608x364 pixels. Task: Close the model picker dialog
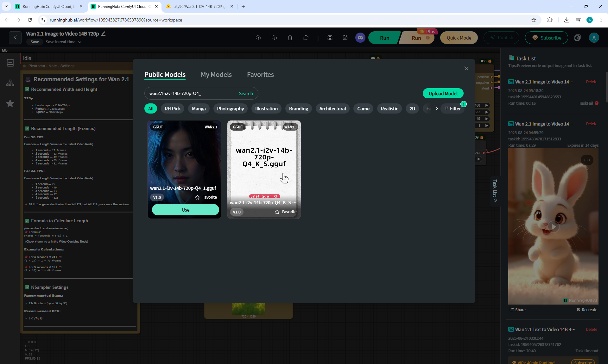point(466,68)
